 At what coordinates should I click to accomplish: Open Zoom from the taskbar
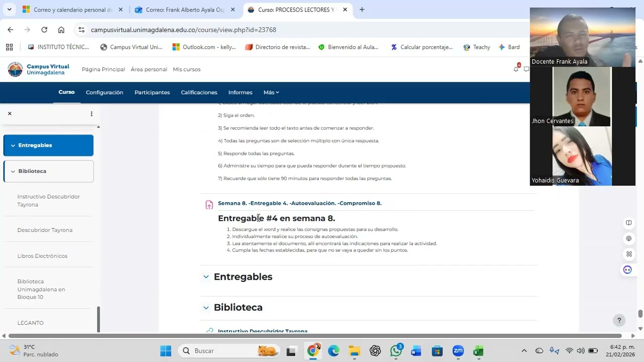pyautogui.click(x=458, y=351)
